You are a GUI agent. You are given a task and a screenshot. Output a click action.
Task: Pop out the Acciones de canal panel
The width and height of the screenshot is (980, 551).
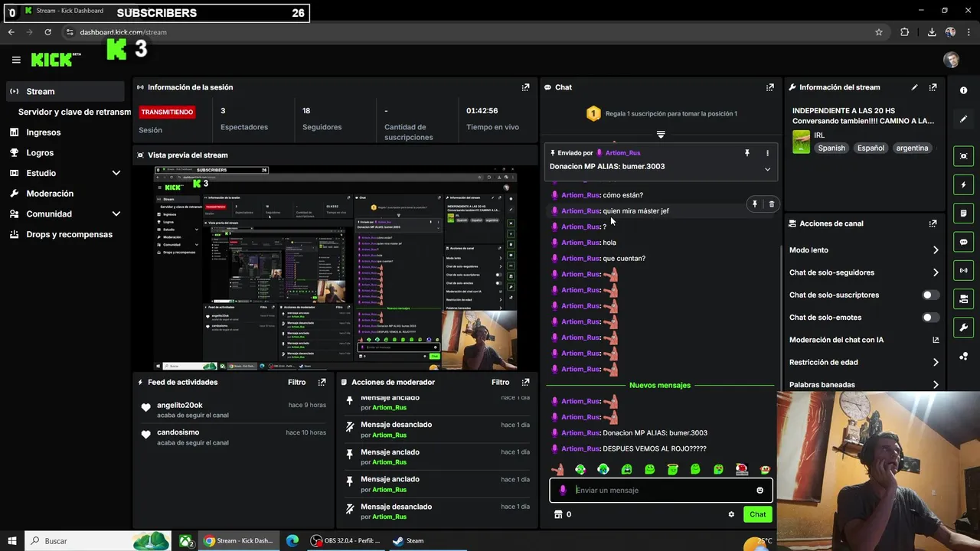tap(933, 223)
